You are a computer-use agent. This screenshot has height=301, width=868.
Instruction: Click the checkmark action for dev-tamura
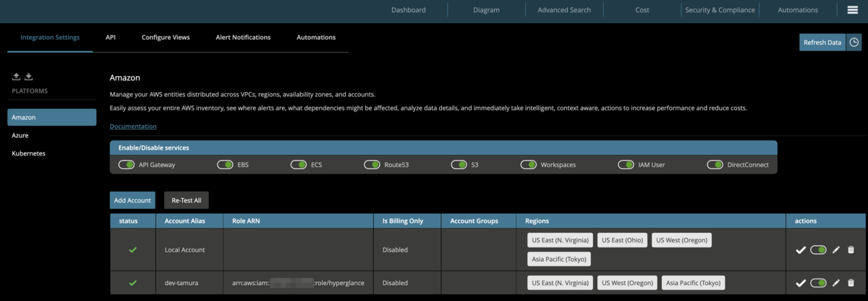pos(801,283)
